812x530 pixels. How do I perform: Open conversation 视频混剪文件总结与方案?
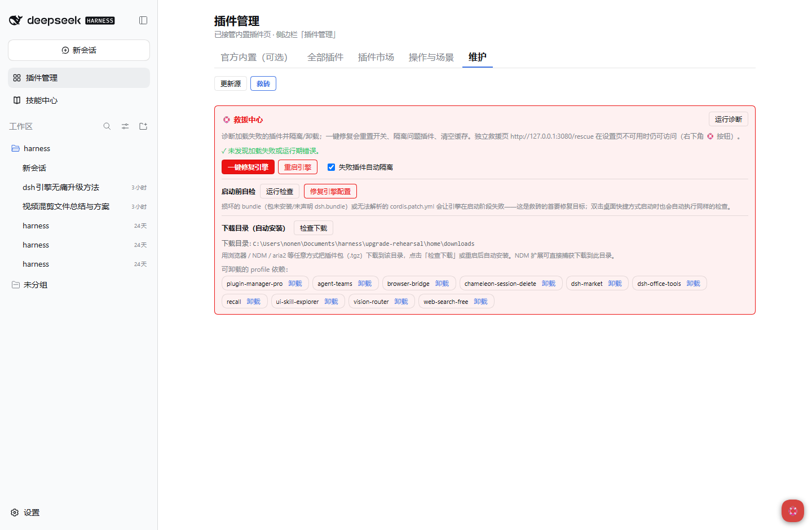79,206
